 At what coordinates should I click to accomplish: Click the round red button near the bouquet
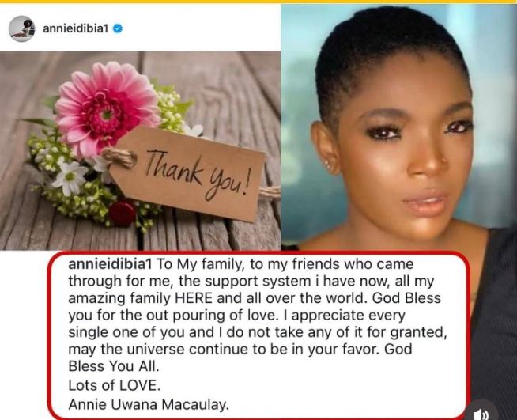pyautogui.click(x=123, y=214)
